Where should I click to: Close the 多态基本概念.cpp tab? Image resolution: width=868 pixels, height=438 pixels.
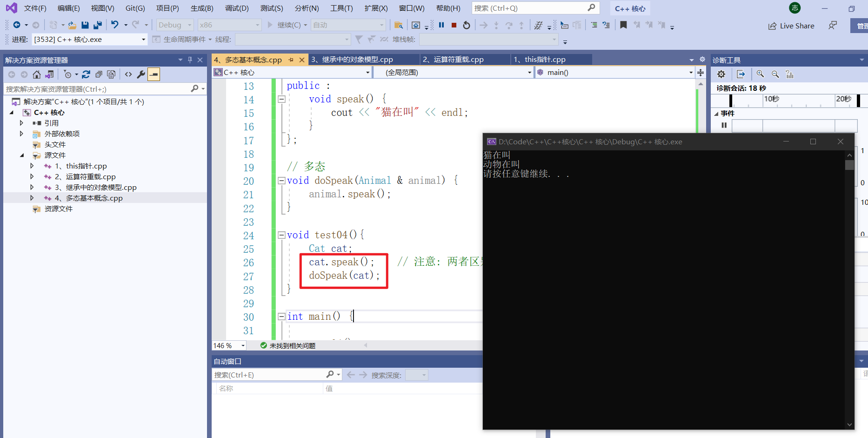tap(302, 60)
